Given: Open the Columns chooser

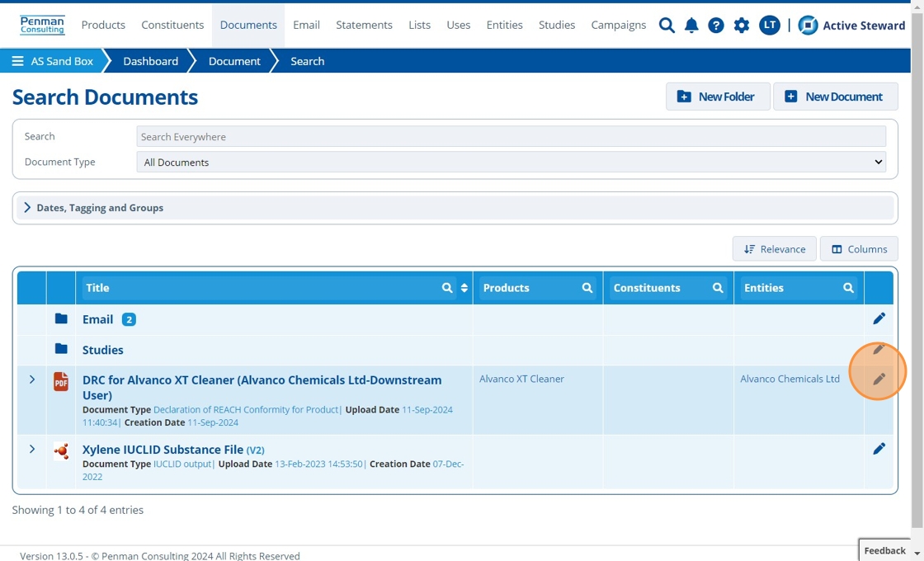Looking at the screenshot, I should click(x=859, y=249).
